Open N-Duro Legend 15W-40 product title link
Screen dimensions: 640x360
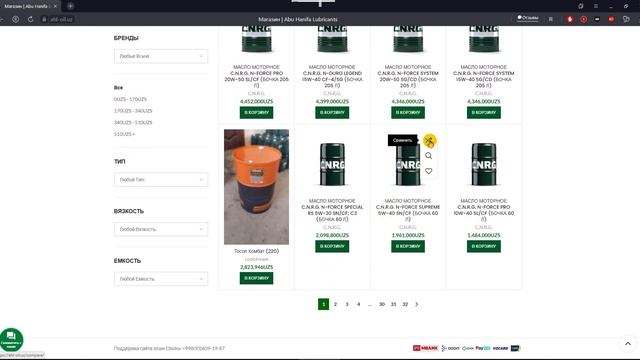[332, 76]
